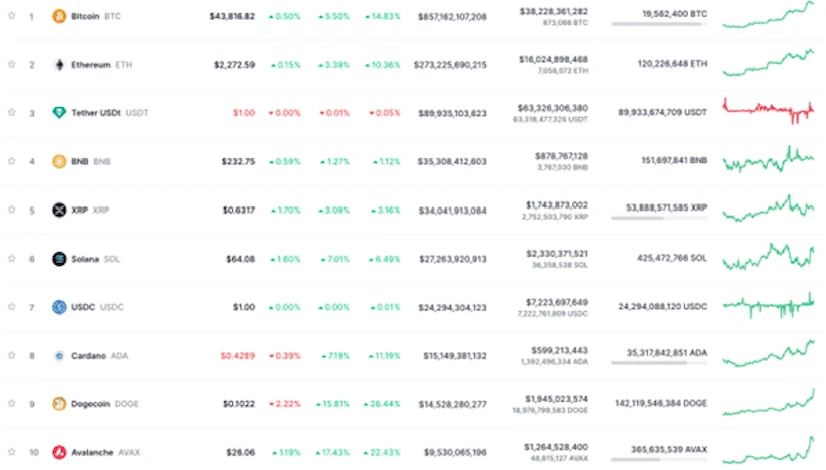Click the Tether USDt logo icon
This screenshot has height=470, width=826.
[59, 113]
